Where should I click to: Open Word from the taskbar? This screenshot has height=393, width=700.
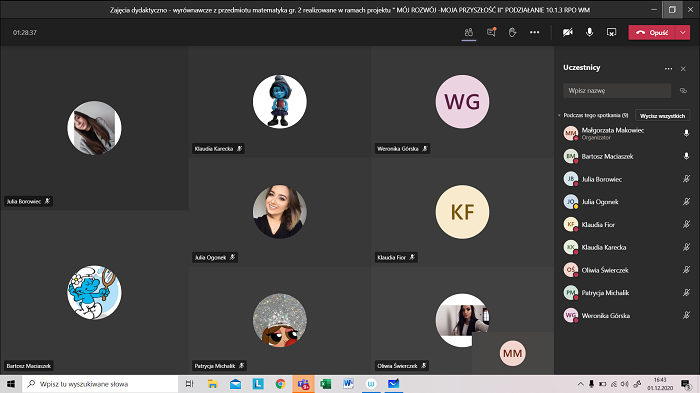point(348,384)
